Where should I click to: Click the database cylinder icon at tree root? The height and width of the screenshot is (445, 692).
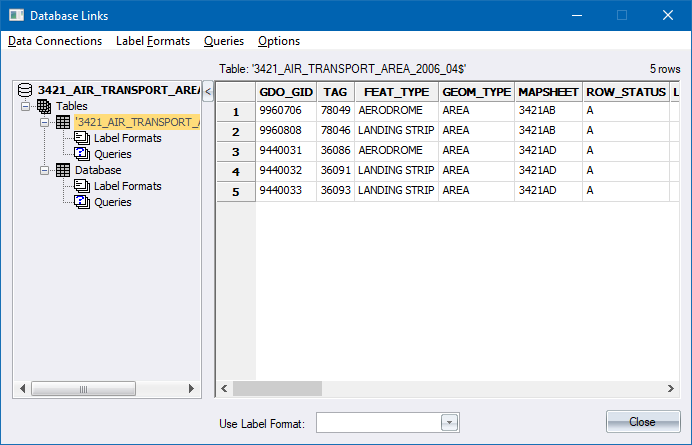click(25, 90)
